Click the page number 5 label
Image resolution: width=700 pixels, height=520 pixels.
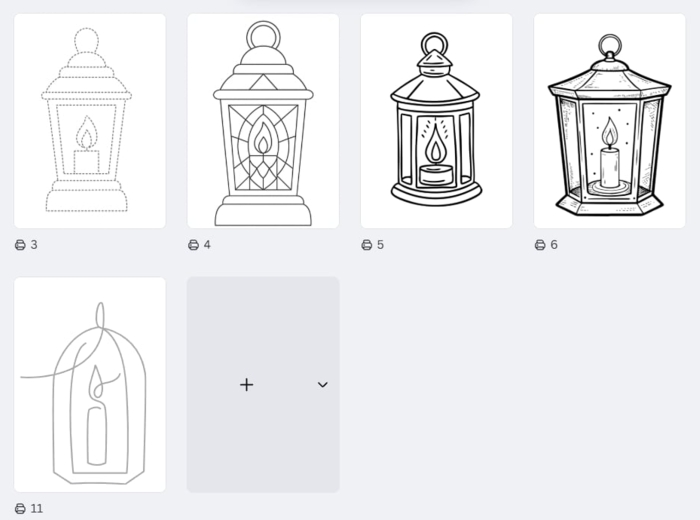tap(380, 245)
